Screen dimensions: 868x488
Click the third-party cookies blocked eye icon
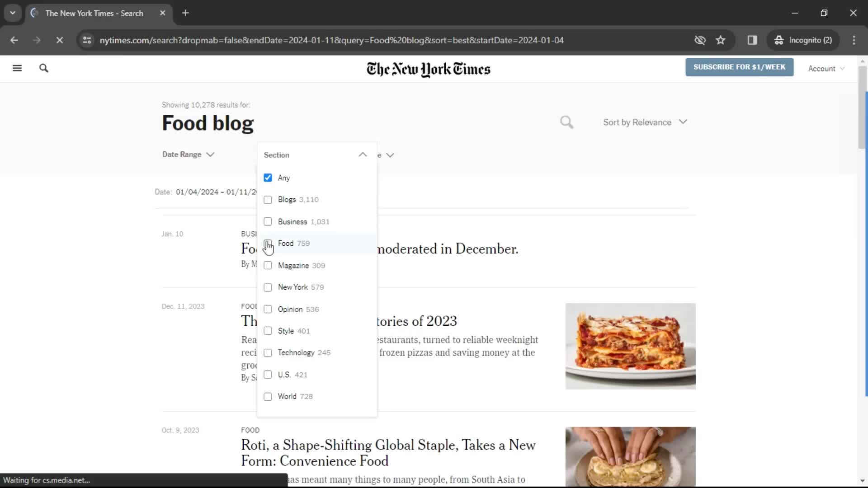coord(700,40)
